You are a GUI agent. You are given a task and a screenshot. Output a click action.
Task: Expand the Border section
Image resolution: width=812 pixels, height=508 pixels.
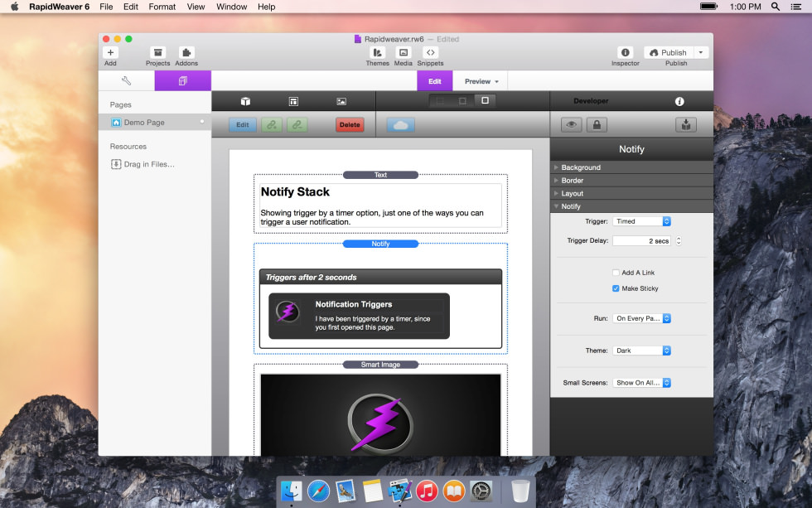[x=631, y=180]
